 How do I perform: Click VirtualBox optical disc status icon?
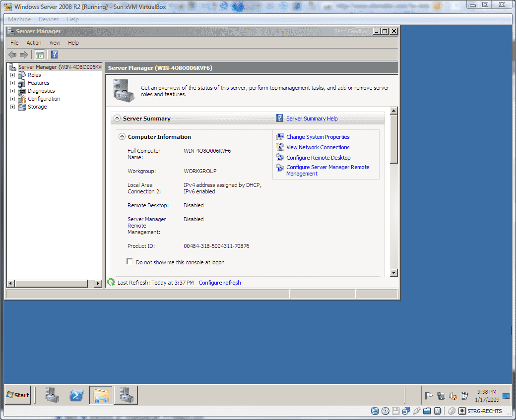[x=386, y=411]
